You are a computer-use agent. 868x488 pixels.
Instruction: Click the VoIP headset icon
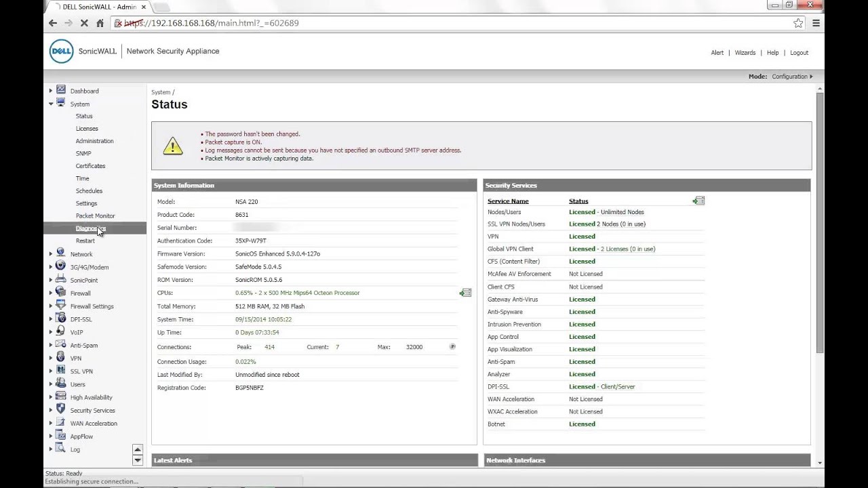(60, 331)
